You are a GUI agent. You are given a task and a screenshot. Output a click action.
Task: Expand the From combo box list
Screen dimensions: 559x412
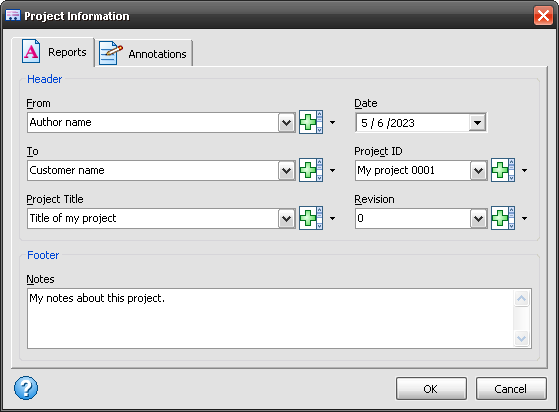287,123
